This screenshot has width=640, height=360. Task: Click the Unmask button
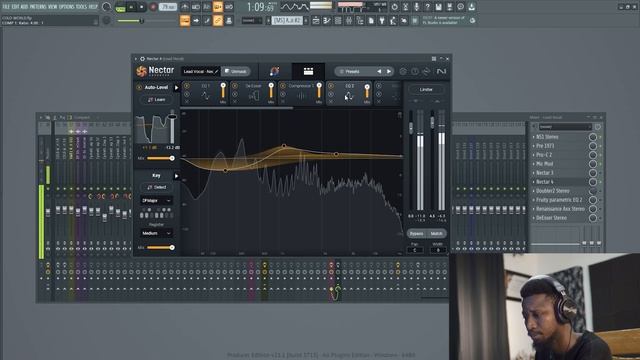[x=236, y=71]
